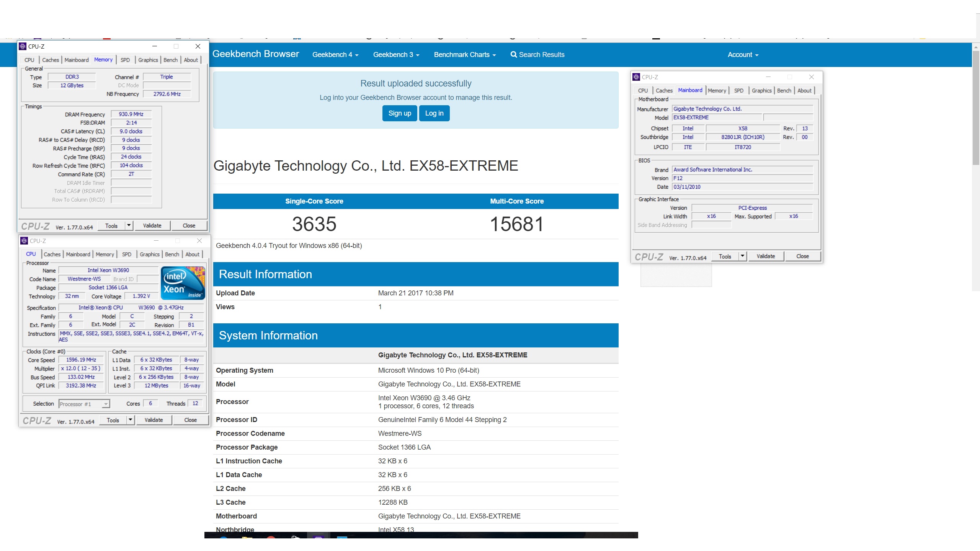The image size is (980, 551).
Task: Click the BIOS Date field 03/11/2010
Action: (743, 187)
